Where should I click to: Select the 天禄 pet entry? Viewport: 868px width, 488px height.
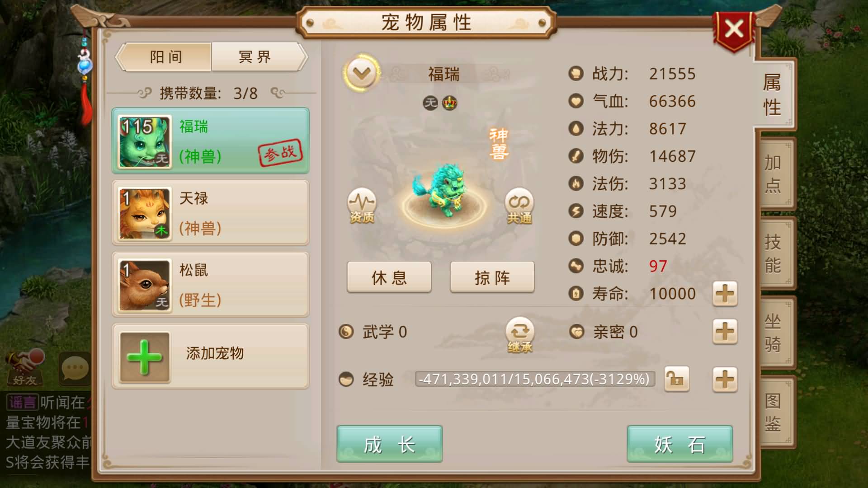pos(211,213)
